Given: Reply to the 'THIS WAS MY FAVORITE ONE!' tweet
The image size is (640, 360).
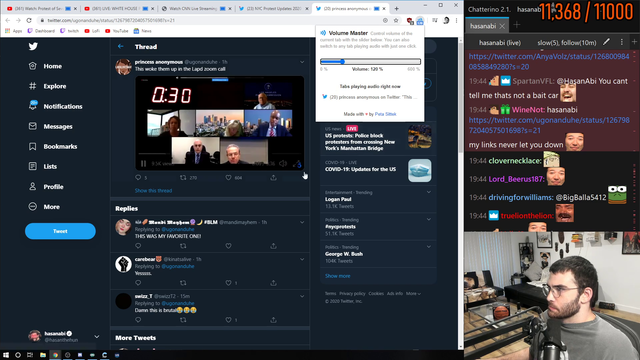Looking at the screenshot, I should tap(138, 246).
